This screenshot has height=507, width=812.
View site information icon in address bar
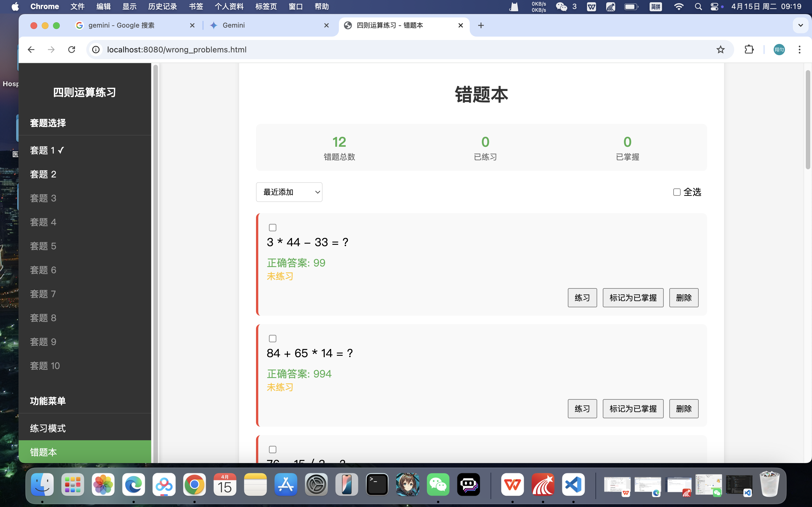[x=96, y=50]
